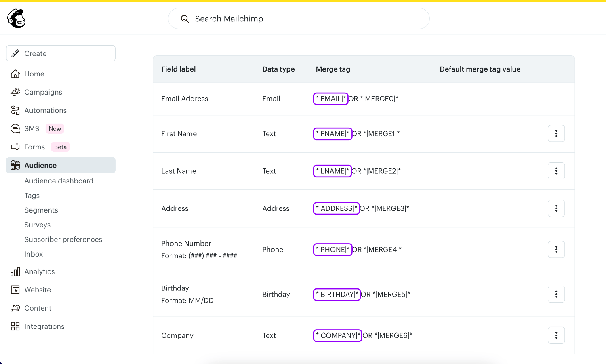Click the Email Address field label
The width and height of the screenshot is (606, 364).
click(x=185, y=99)
